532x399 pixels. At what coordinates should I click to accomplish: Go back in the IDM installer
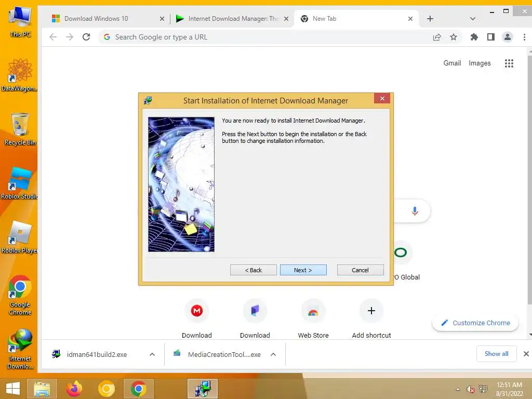(253, 270)
